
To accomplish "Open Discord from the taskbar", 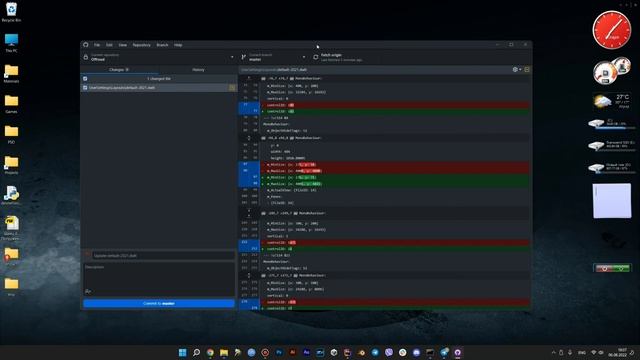I will (416, 352).
